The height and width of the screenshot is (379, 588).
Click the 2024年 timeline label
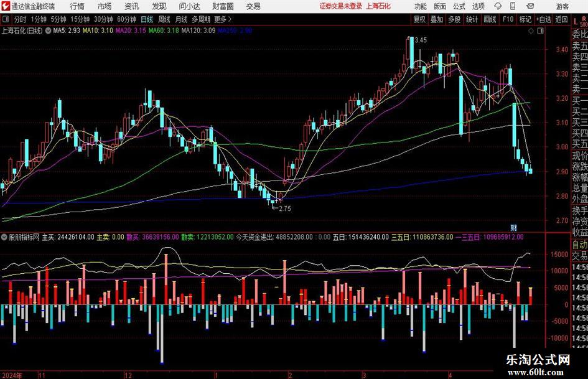tap(12, 375)
